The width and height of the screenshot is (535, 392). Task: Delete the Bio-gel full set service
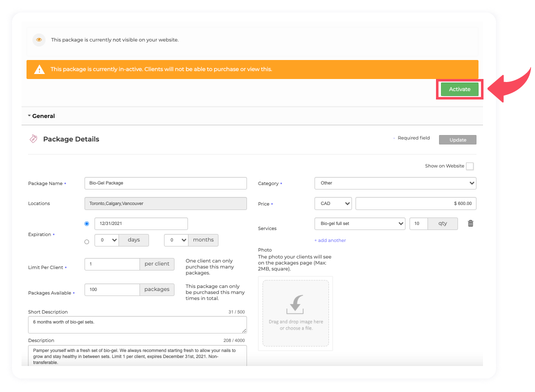(470, 223)
